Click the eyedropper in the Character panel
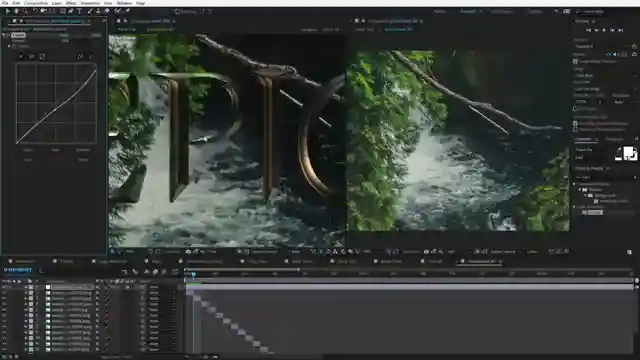Screen dimensions: 640x360 point(619,150)
